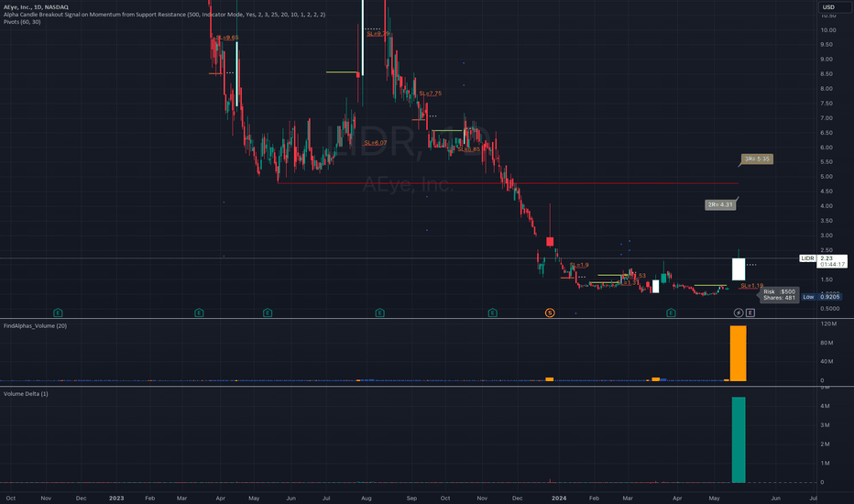The image size is (854, 504).
Task: Click the Risk $500 Shares 481 label
Action: [x=780, y=295]
